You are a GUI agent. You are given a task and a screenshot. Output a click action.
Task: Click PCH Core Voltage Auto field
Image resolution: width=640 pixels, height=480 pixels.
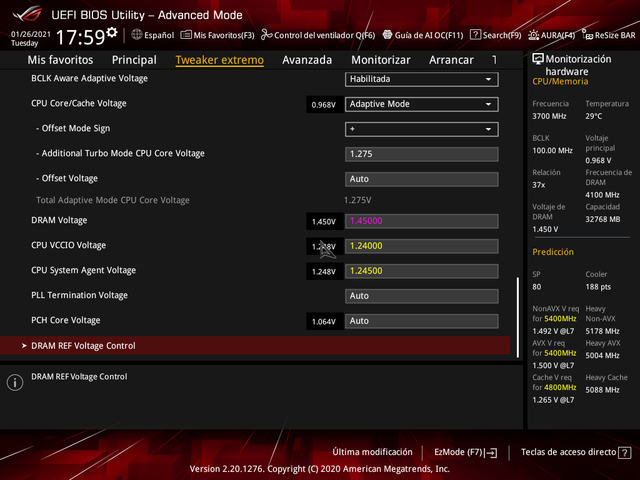(x=422, y=321)
